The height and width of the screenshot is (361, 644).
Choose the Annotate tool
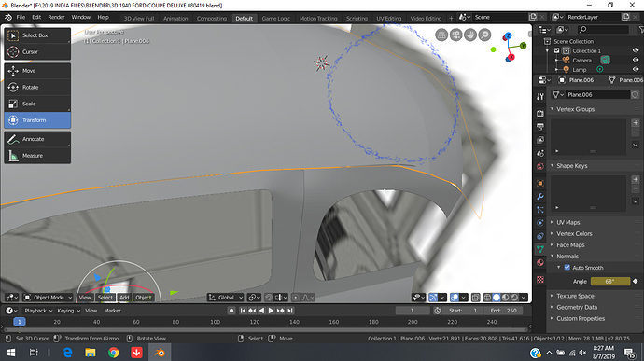tap(37, 139)
